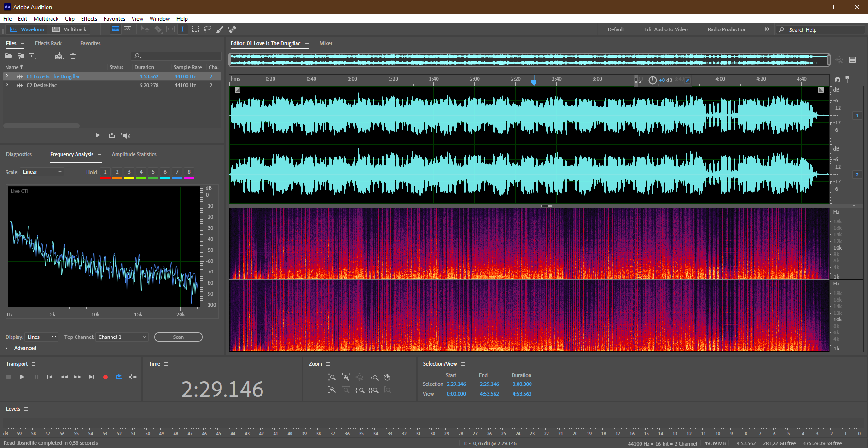This screenshot has height=448, width=868.
Task: Click the Scan button
Action: coord(178,337)
